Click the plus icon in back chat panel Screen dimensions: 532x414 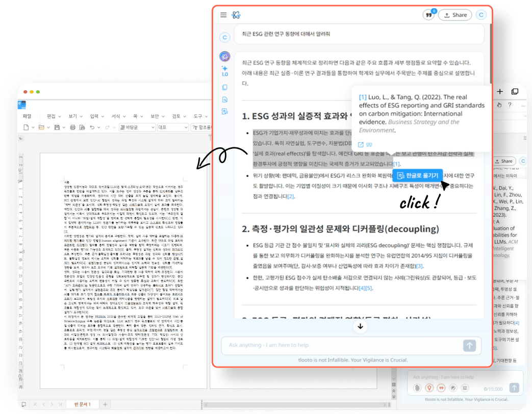500,92
